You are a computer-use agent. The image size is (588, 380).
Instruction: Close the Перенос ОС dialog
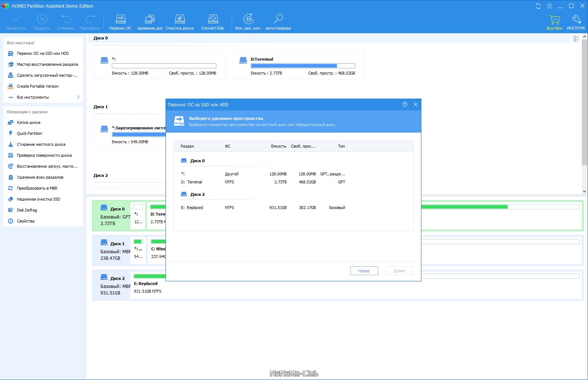pyautogui.click(x=416, y=104)
